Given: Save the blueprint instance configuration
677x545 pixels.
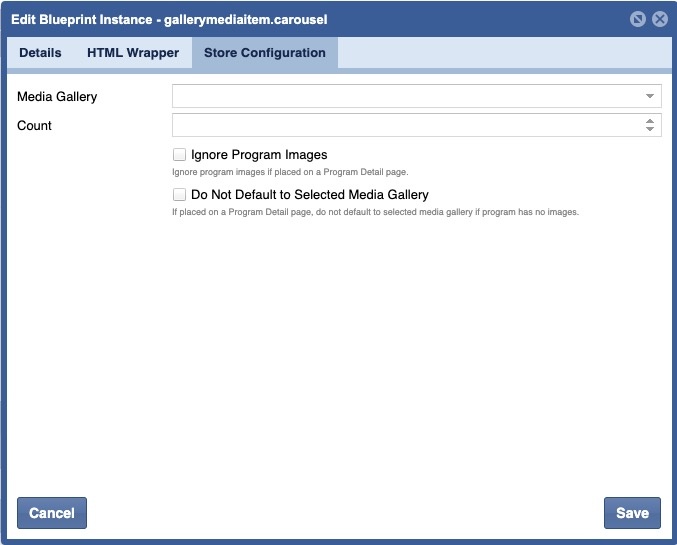Looking at the screenshot, I should (632, 513).
